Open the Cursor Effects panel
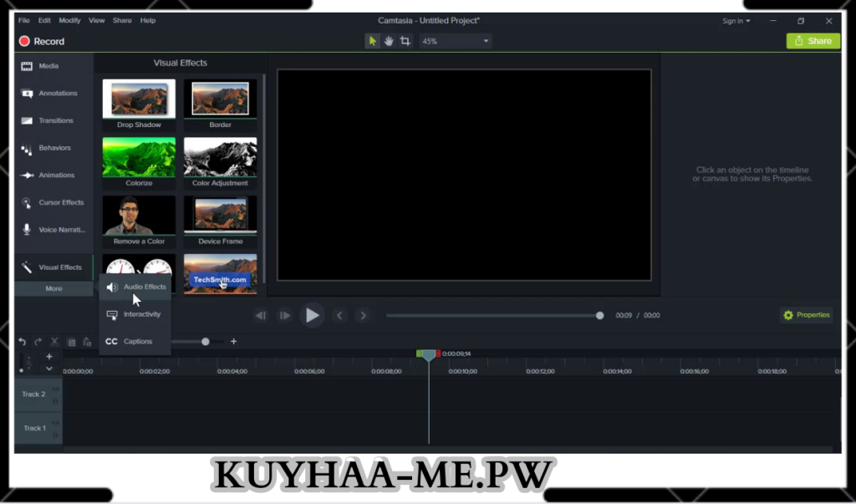This screenshot has height=504, width=856. click(53, 202)
